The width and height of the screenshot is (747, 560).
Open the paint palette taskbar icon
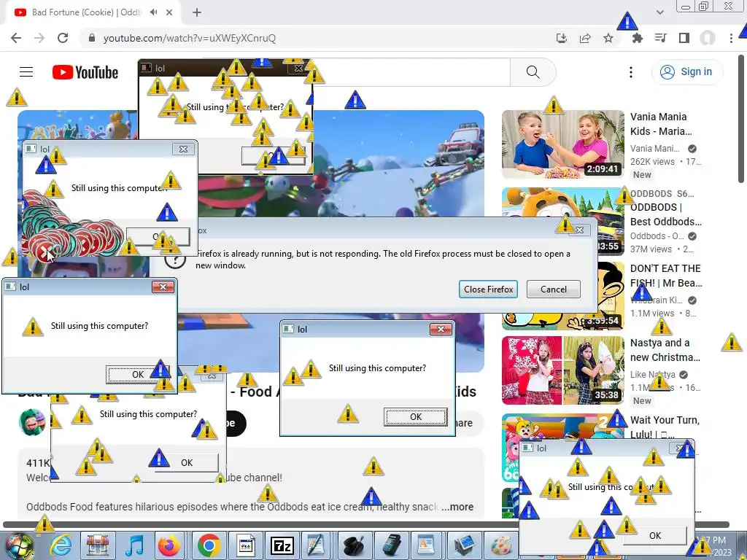click(500, 545)
